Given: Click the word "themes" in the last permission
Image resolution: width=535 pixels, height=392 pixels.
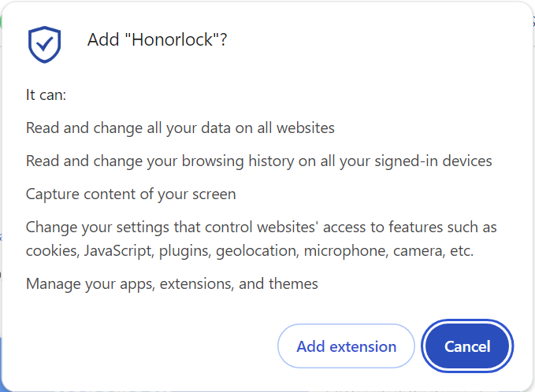Looking at the screenshot, I should (x=293, y=283).
